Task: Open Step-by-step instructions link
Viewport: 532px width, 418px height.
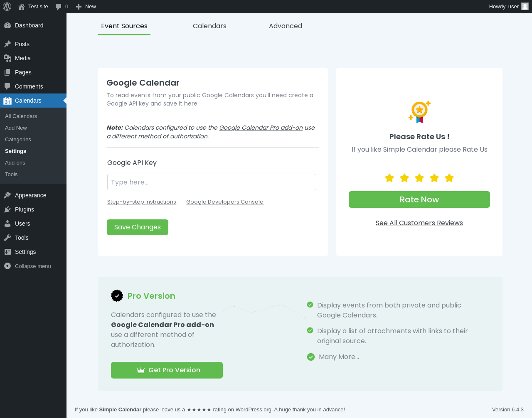Action: (x=142, y=202)
